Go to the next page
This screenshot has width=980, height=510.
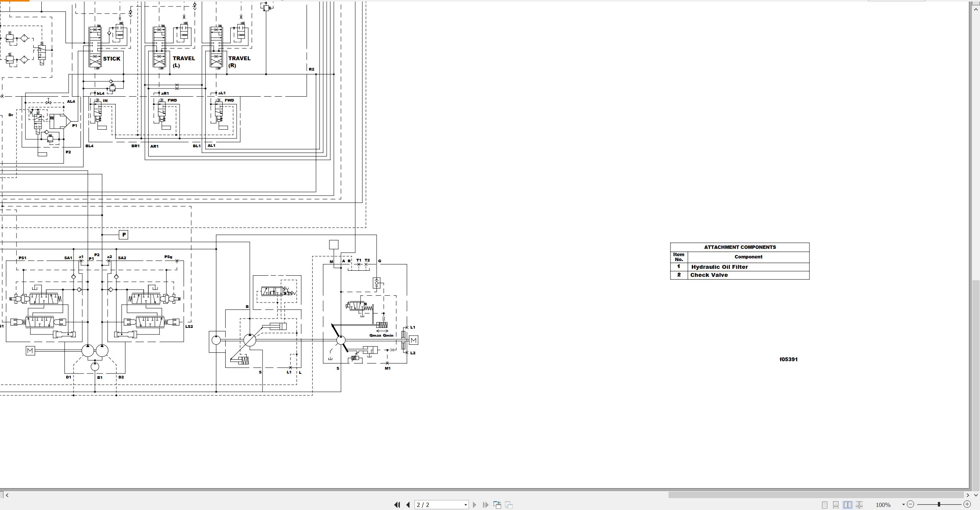(474, 505)
